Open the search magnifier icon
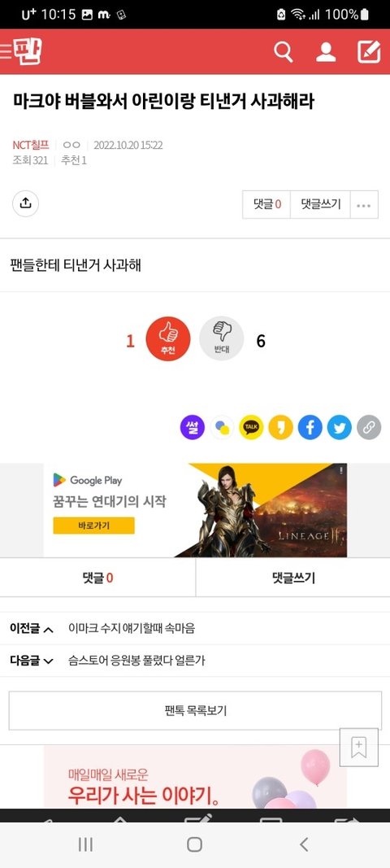The height and width of the screenshot is (868, 390). point(284,52)
